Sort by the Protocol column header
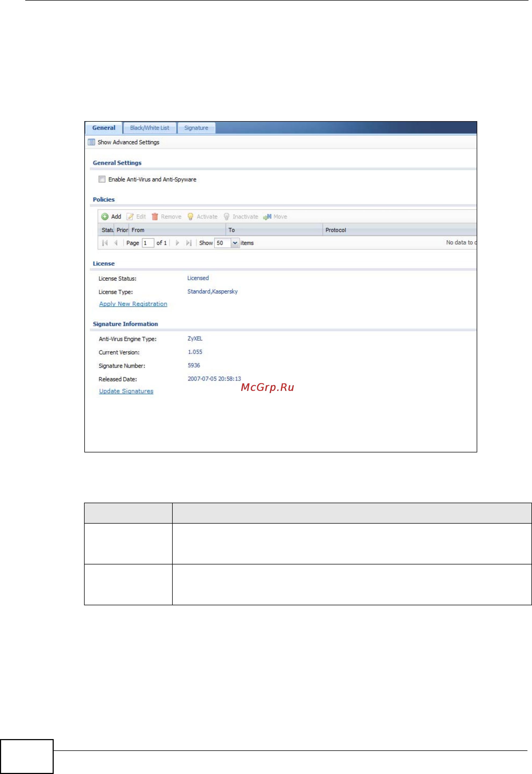The width and height of the screenshot is (532, 774). [400, 230]
